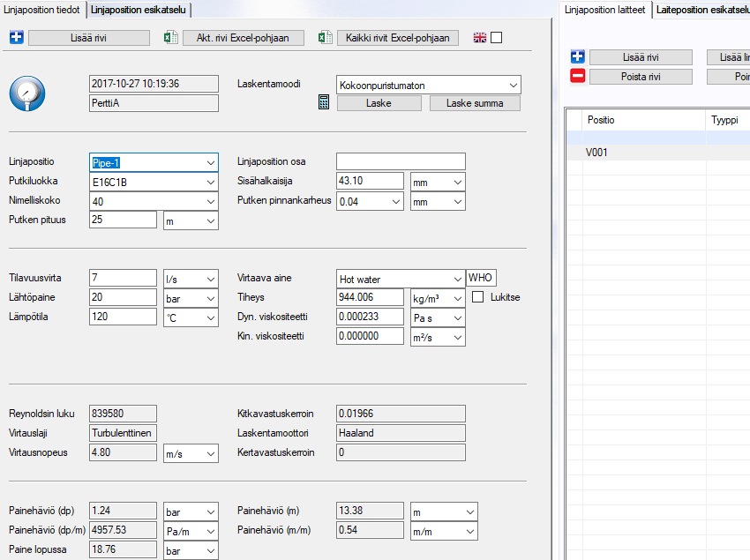The width and height of the screenshot is (750, 560).
Task: Expand the Putkiluokka E16C1B dropdown
Action: pyautogui.click(x=210, y=182)
